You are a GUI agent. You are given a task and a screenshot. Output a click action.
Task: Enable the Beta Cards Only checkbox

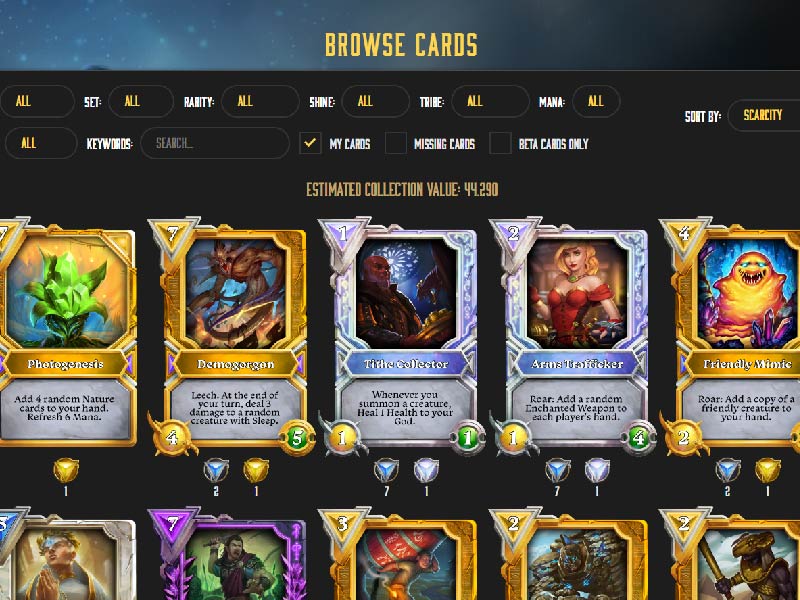[x=500, y=143]
